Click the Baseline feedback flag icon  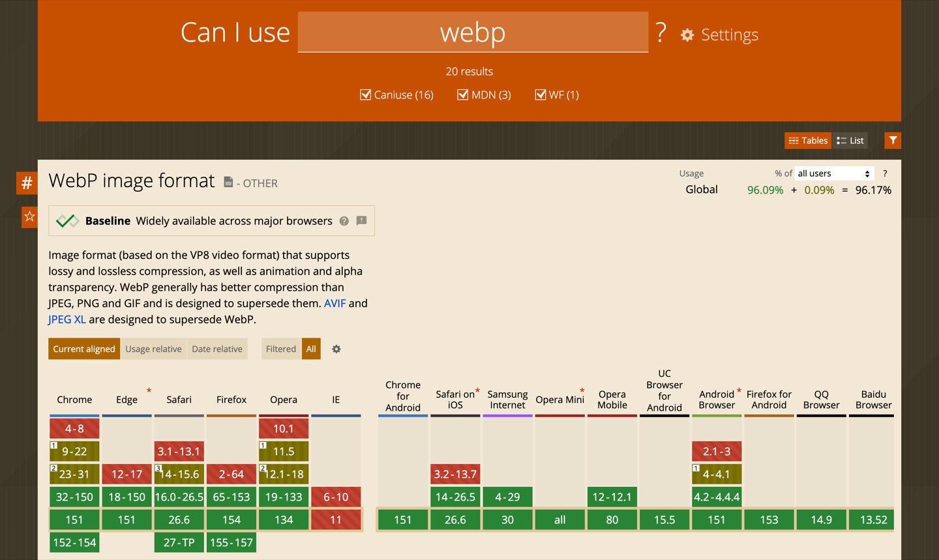click(x=362, y=221)
